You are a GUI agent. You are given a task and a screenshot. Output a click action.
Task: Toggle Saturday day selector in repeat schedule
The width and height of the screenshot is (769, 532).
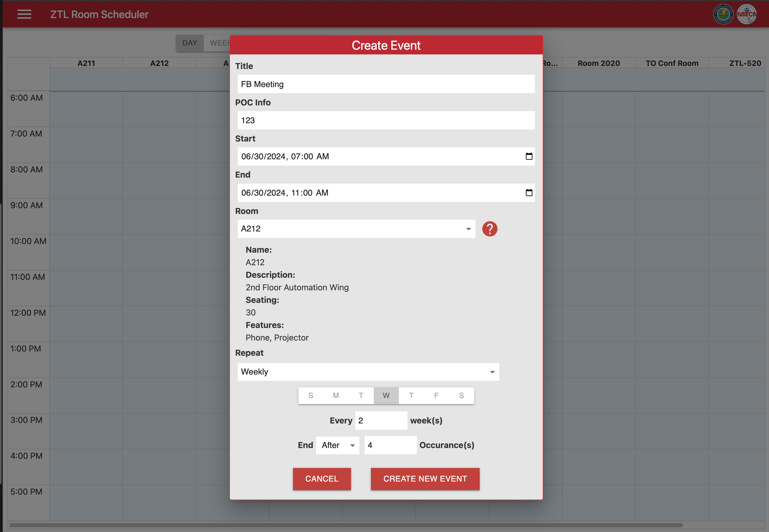462,395
